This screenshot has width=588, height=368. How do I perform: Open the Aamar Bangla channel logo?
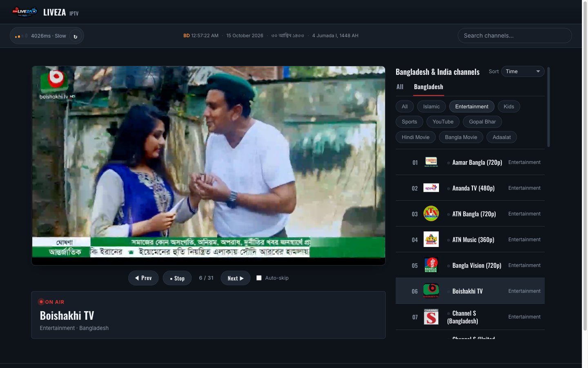coord(431,162)
